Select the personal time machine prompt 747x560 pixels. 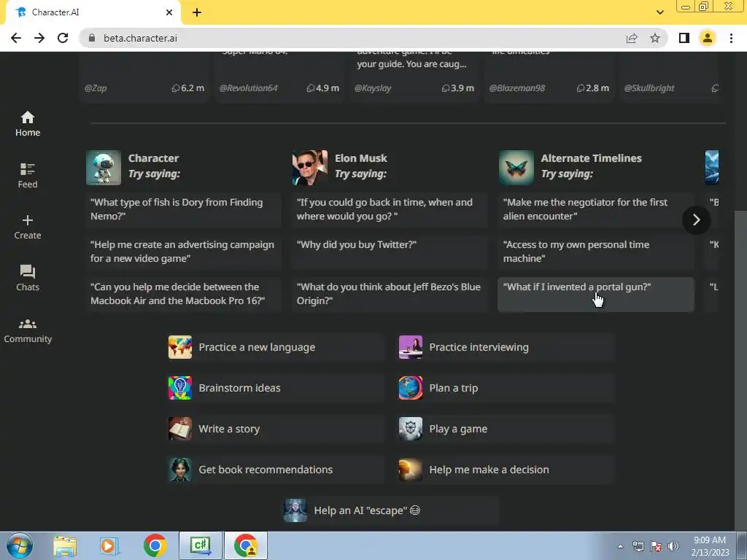(x=596, y=252)
